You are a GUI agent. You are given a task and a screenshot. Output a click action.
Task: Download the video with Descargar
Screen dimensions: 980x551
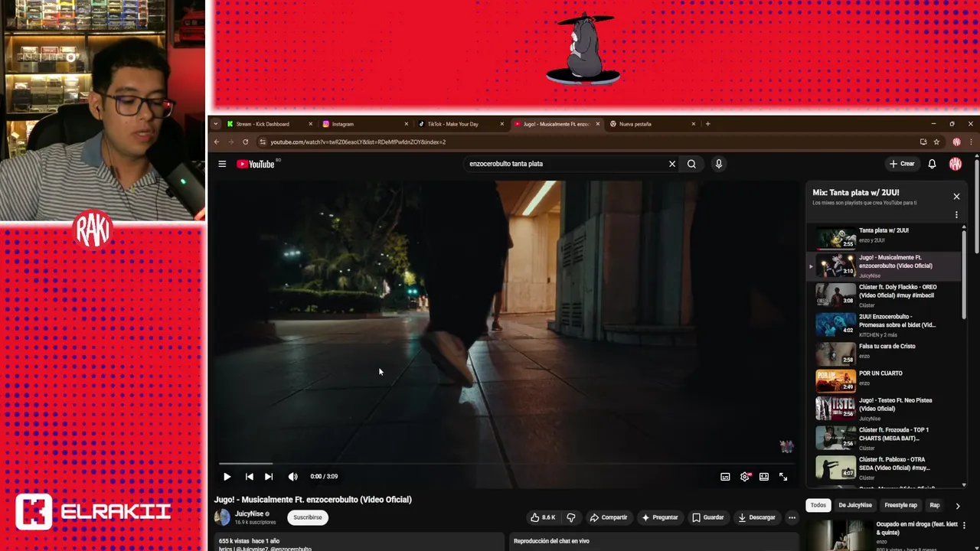pyautogui.click(x=756, y=517)
